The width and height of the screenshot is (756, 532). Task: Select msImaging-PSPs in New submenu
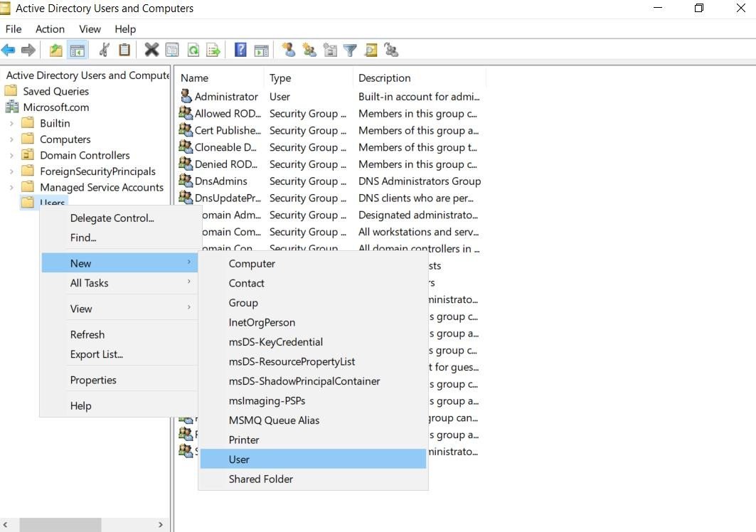click(x=313, y=401)
